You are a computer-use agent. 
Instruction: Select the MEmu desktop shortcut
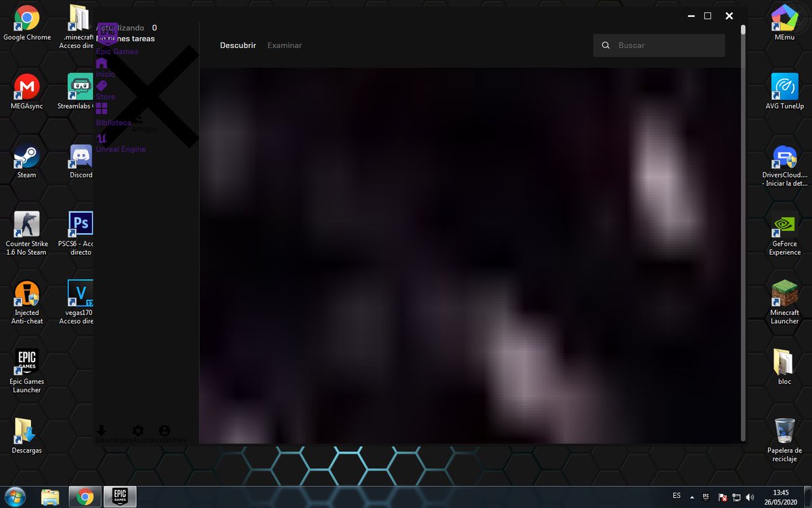point(785,23)
